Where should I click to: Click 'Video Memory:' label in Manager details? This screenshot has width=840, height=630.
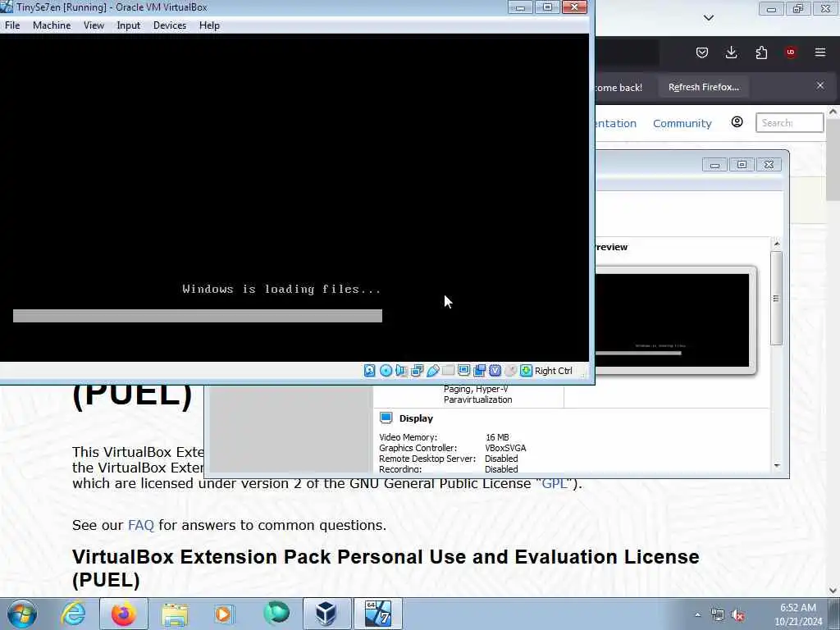408,437
